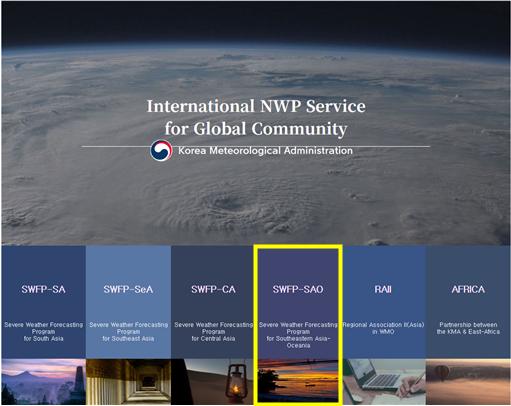Click 'Partnership between the KMA & East-Africa'
Screen dimensions: 511x406
pyautogui.click(x=468, y=328)
